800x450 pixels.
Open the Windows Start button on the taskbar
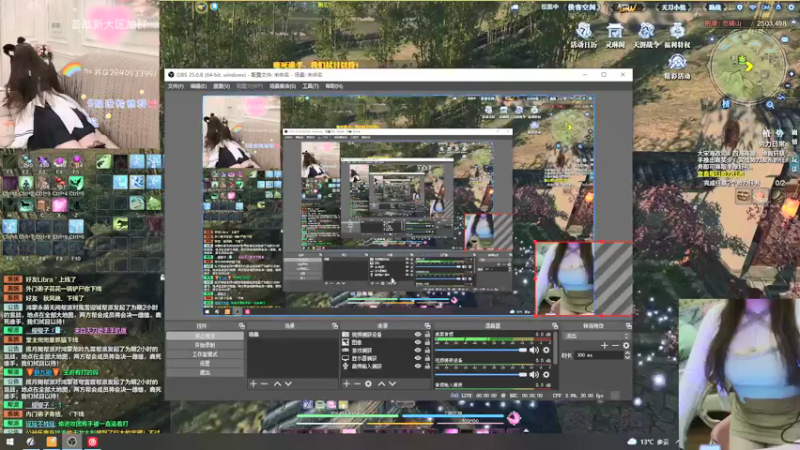9,442
